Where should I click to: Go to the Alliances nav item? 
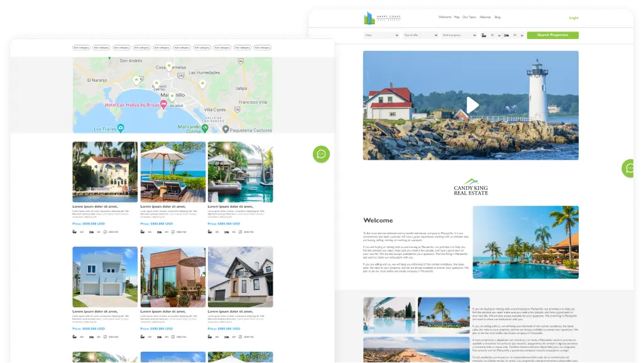485,17
